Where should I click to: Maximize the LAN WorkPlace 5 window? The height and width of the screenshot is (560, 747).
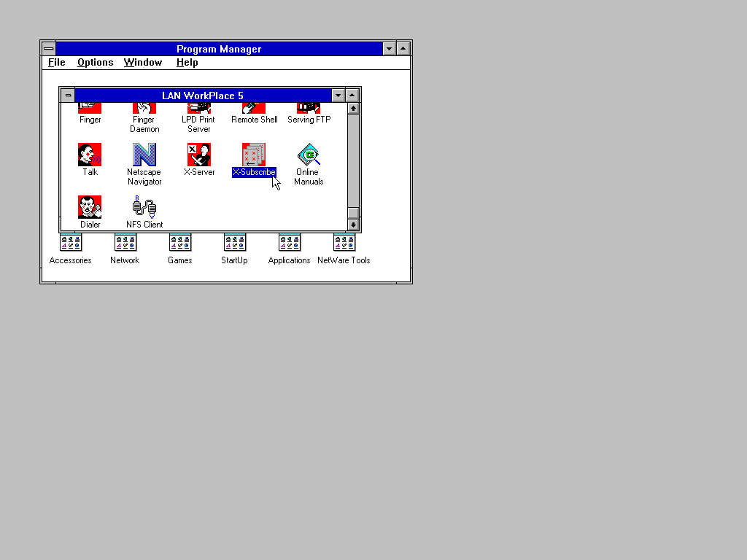coord(352,96)
